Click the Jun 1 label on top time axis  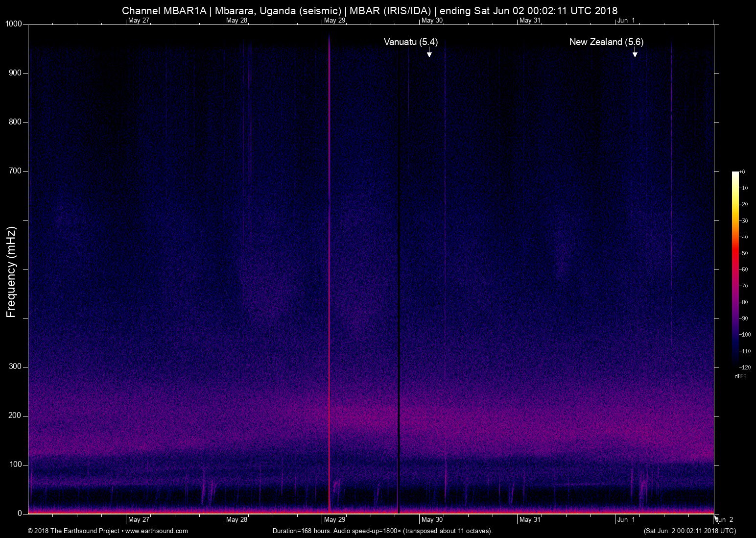pos(626,21)
